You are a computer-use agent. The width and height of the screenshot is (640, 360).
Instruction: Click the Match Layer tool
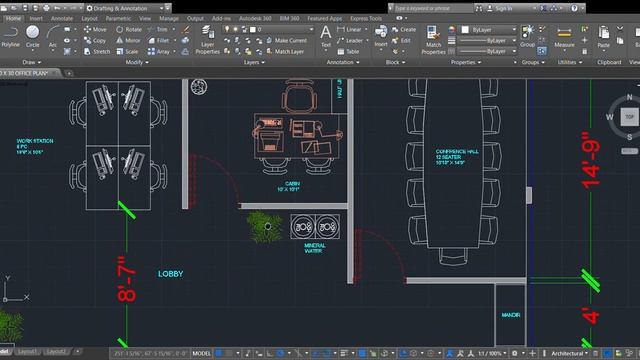coord(285,51)
